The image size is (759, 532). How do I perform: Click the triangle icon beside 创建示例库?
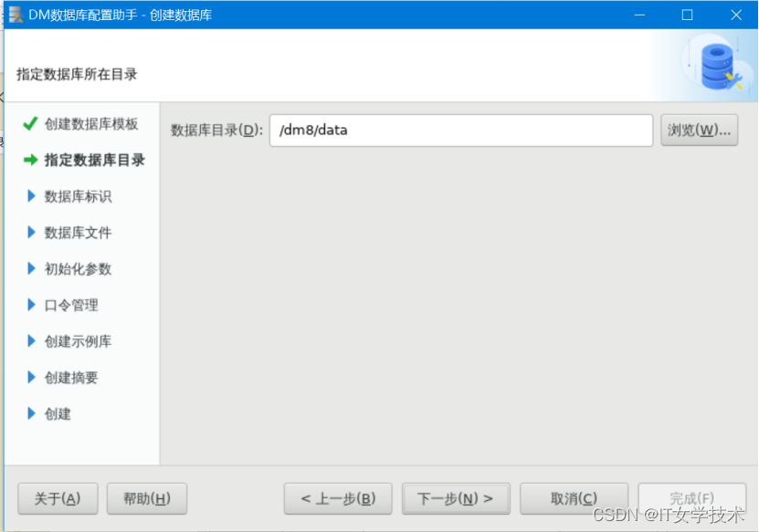coord(30,341)
